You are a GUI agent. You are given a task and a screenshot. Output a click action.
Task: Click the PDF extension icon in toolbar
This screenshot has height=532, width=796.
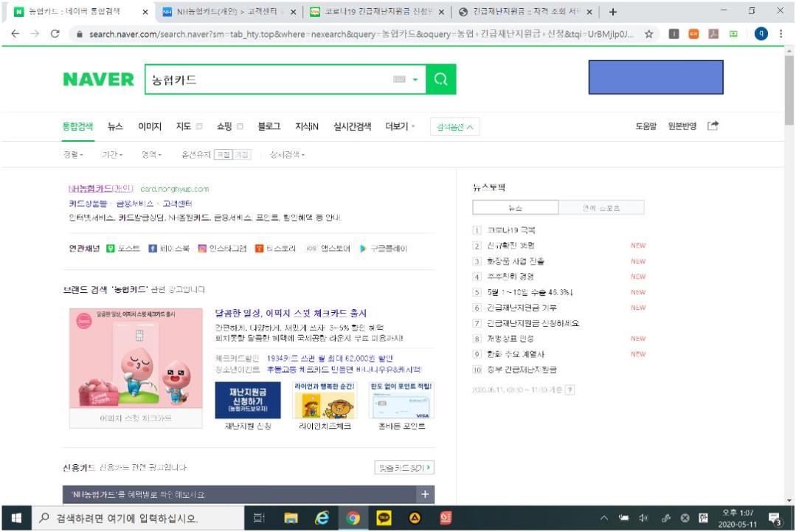pos(713,34)
